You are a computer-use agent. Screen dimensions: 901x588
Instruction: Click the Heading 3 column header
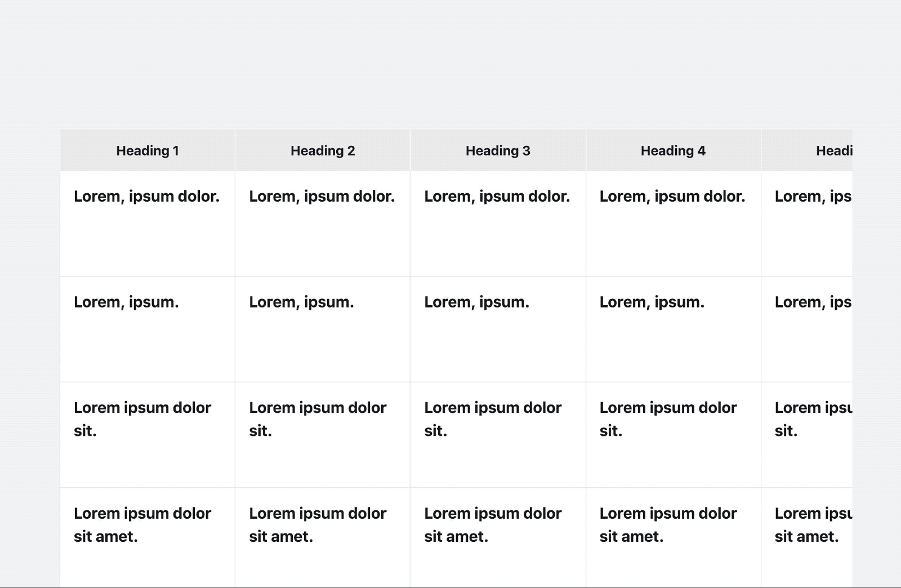click(498, 150)
